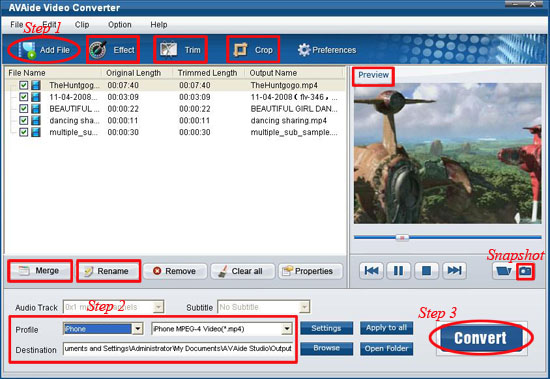Screen dimensions: 550x379
Task: Toggle the multiple_sub_sample file checkbox
Action: point(24,132)
